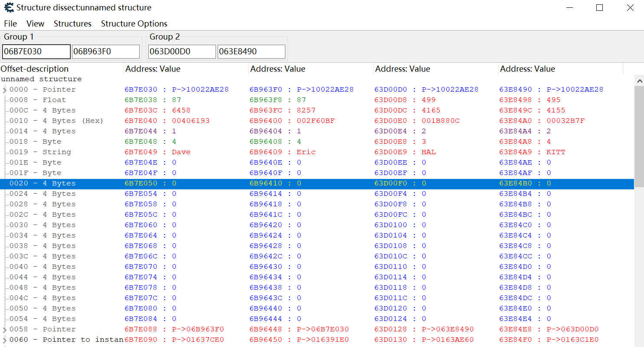Click the last Address: Value column header
The image size is (644, 347).
pyautogui.click(x=561, y=69)
